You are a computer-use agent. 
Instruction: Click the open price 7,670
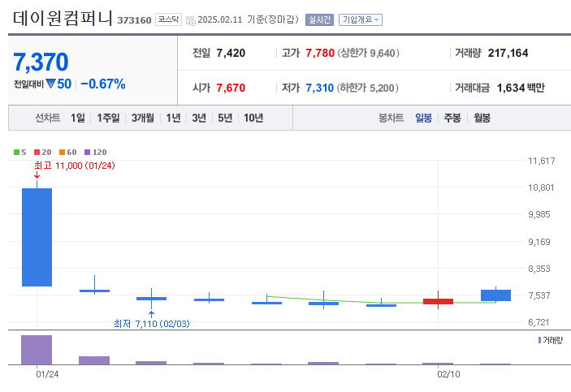(x=231, y=88)
